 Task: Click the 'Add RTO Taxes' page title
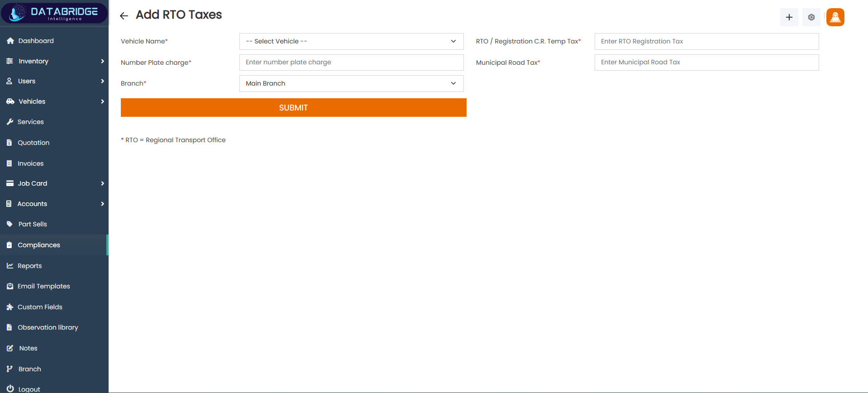tap(179, 15)
